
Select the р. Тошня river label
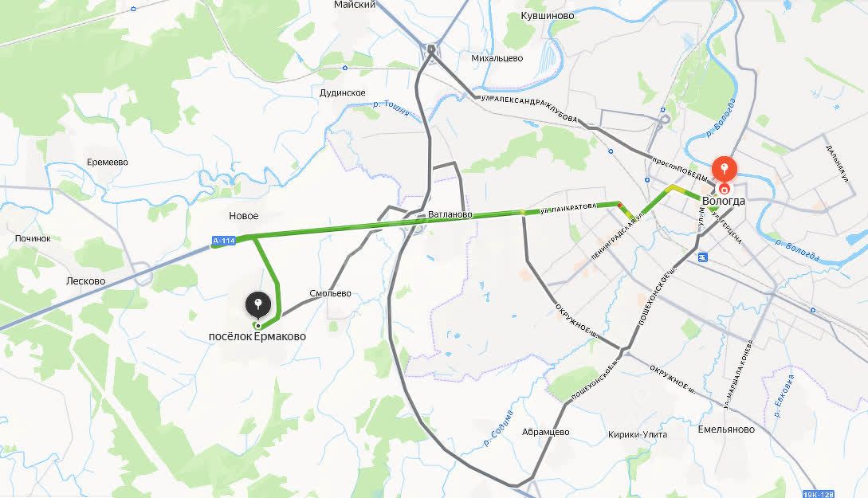click(x=391, y=108)
